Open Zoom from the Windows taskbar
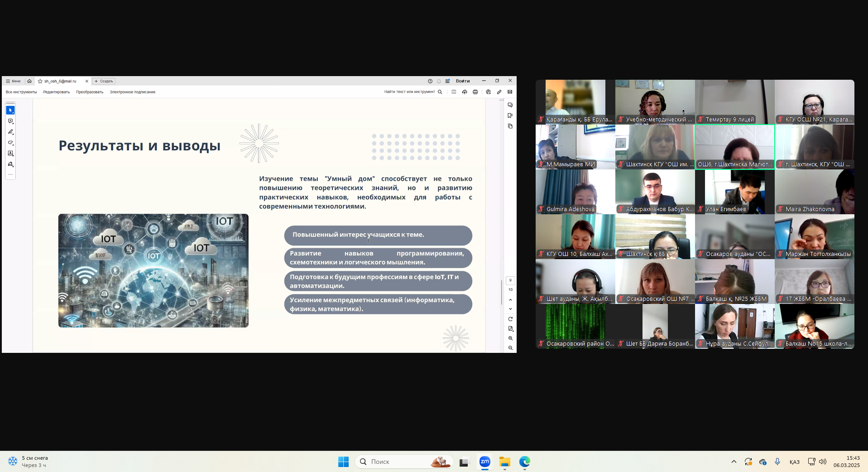868x472 pixels. [x=484, y=462]
